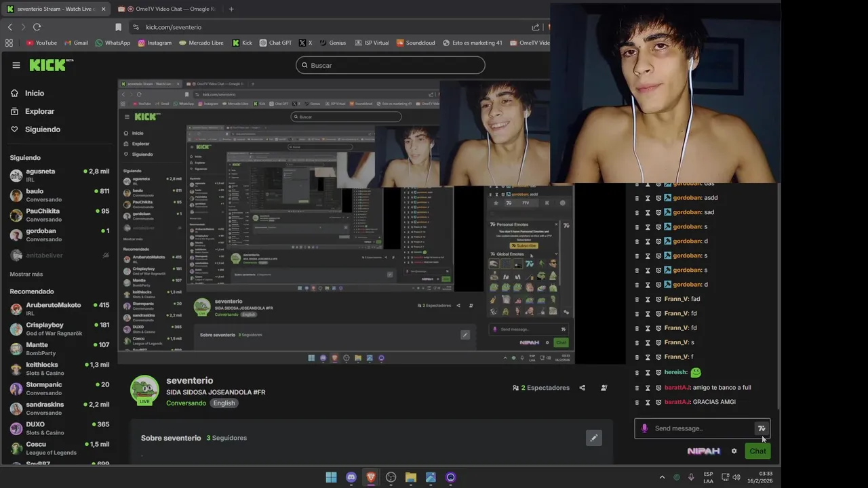The width and height of the screenshot is (868, 488).
Task: Click username barattAJ on GRACIAS message
Action: point(677,402)
